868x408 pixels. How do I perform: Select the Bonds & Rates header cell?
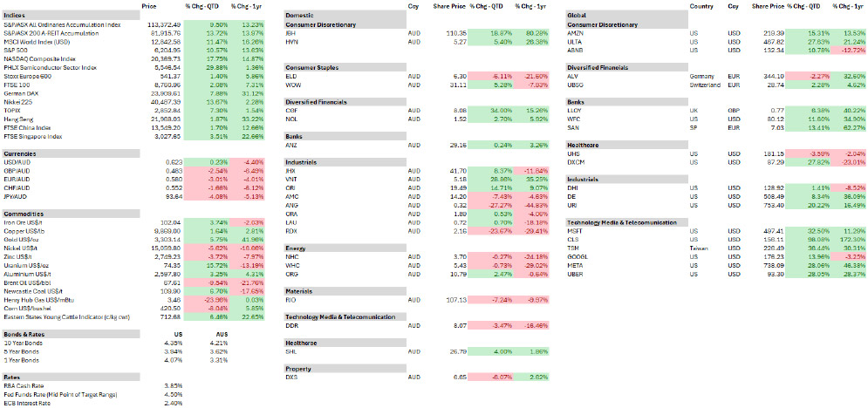71,334
